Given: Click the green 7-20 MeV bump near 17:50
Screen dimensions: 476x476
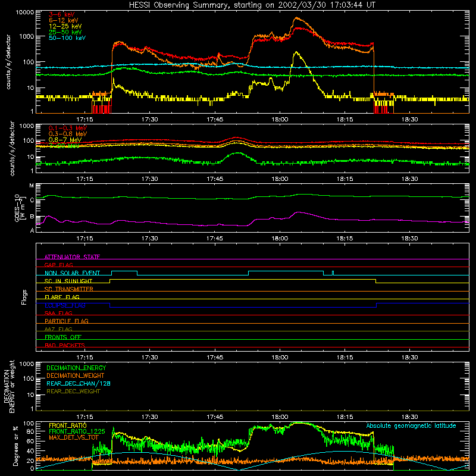Looking at the screenshot, I should [237, 154].
